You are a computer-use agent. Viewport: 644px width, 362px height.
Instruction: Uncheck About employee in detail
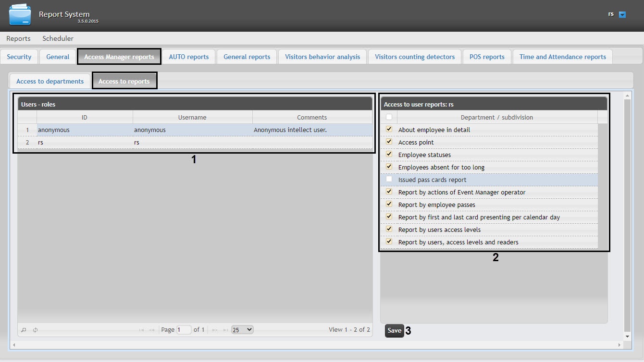pyautogui.click(x=389, y=130)
